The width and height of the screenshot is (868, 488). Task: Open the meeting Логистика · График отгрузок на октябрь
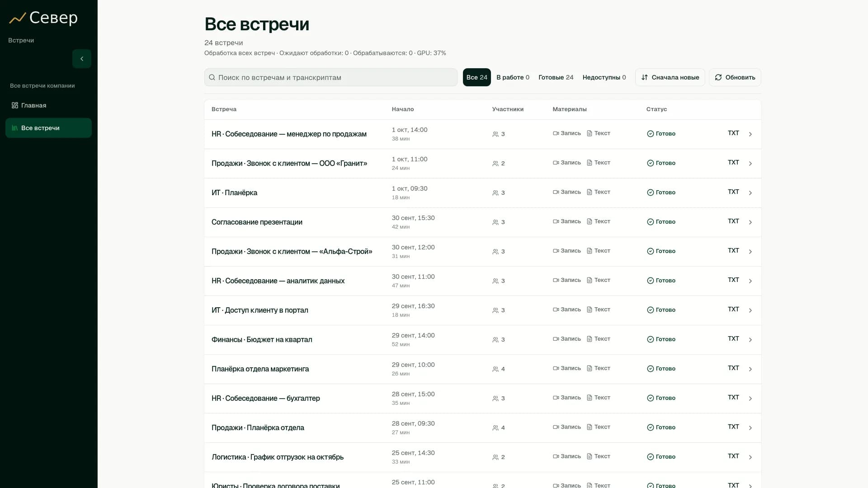pos(278,457)
